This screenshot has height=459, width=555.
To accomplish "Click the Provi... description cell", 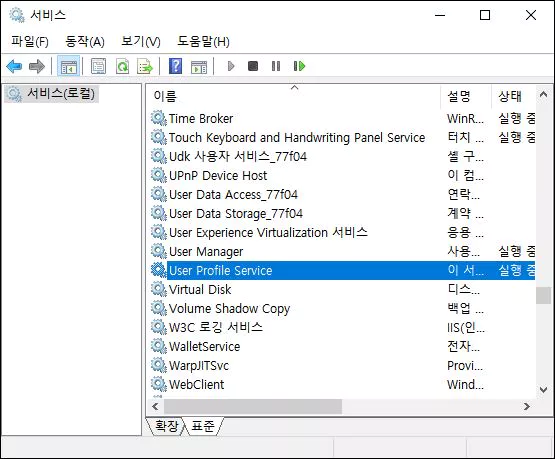I will (x=465, y=365).
